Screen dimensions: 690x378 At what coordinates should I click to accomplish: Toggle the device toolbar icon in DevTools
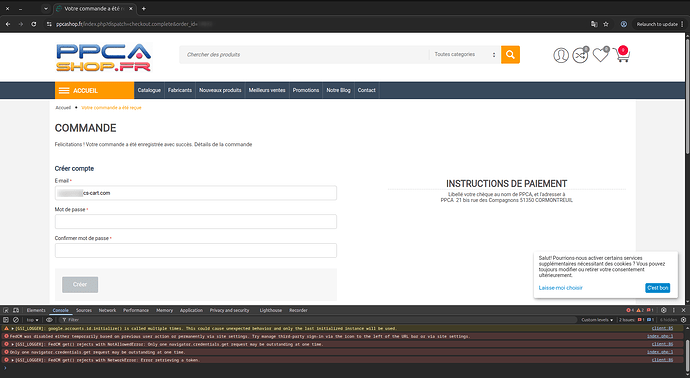(x=16, y=310)
